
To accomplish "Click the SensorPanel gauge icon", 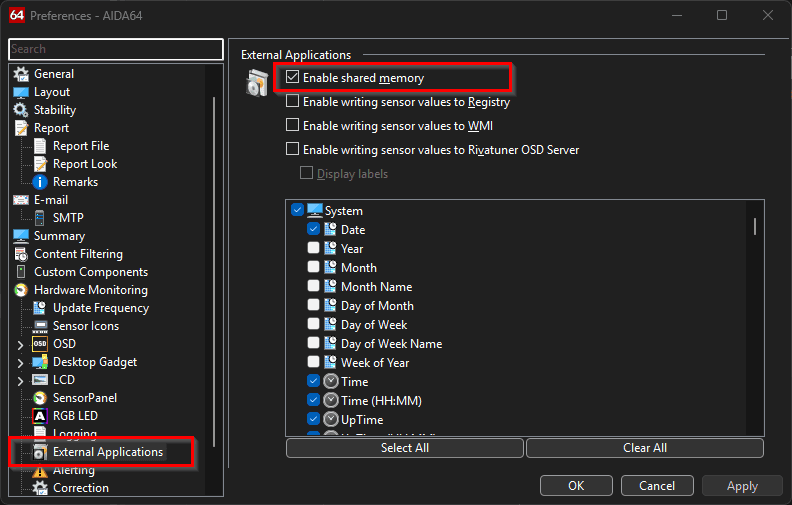I will coord(40,398).
